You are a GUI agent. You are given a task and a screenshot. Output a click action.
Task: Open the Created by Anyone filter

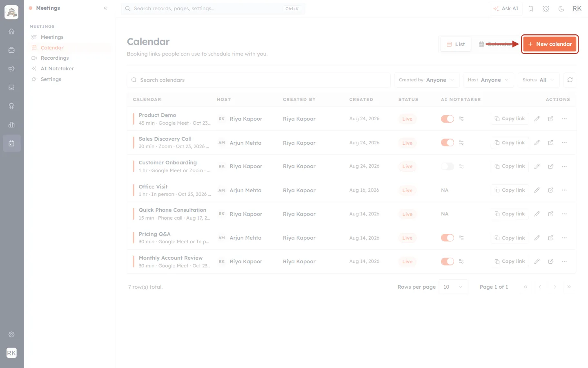point(427,80)
